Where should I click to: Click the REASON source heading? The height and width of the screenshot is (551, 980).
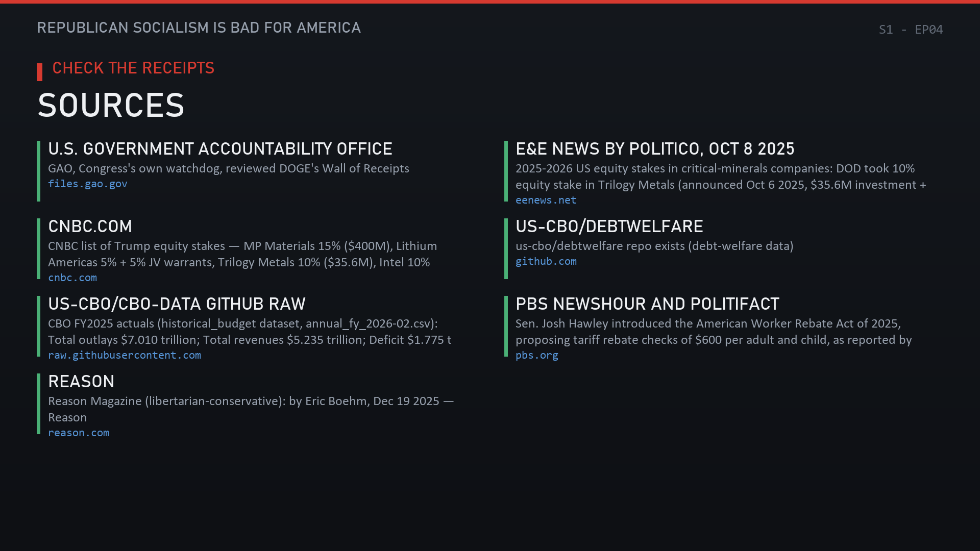click(81, 382)
